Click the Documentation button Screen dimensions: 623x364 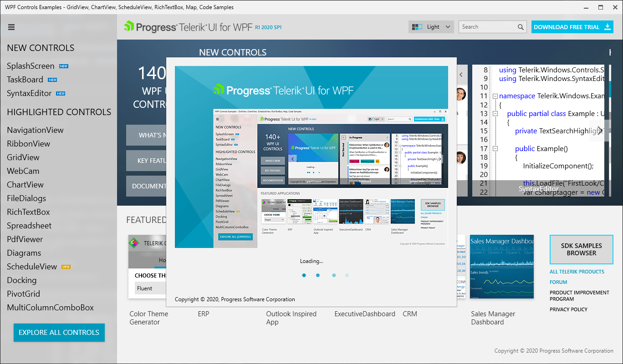[146, 186]
